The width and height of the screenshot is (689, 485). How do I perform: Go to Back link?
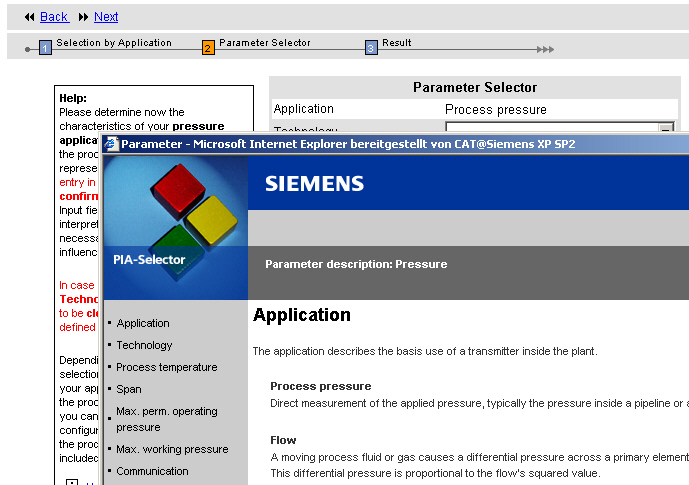(x=54, y=17)
